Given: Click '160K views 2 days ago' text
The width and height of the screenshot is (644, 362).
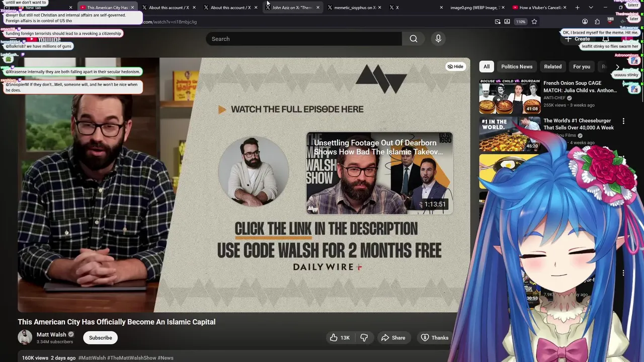Looking at the screenshot, I should [x=49, y=358].
